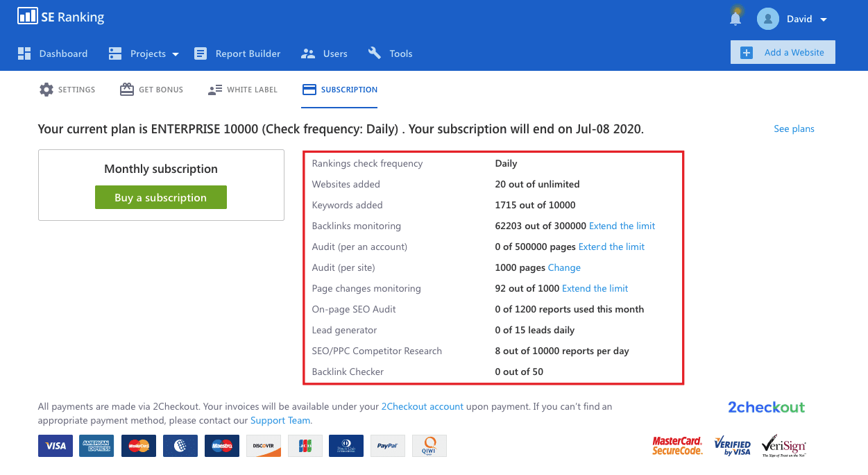The height and width of the screenshot is (475, 868).
Task: Click the Discover payment icon
Action: point(264,446)
